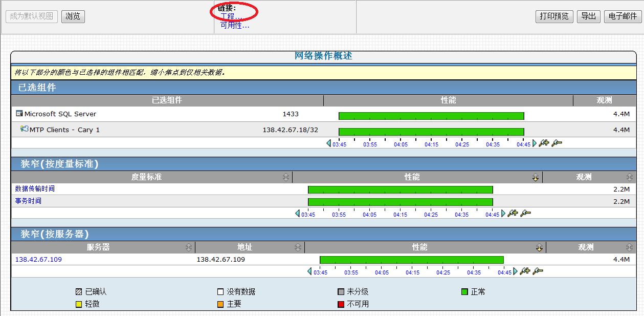Zoom out on the 按度量标准 timeline
644x316 pixels.
click(526, 213)
